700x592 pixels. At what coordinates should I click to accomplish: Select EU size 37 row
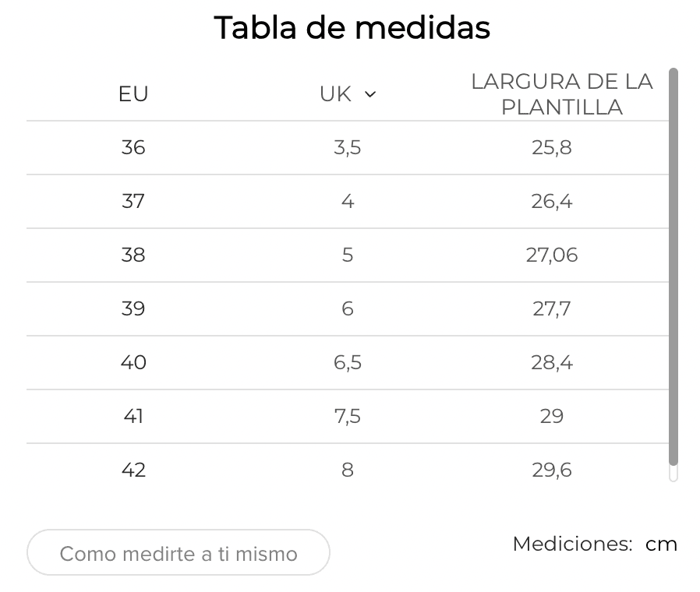click(x=133, y=201)
